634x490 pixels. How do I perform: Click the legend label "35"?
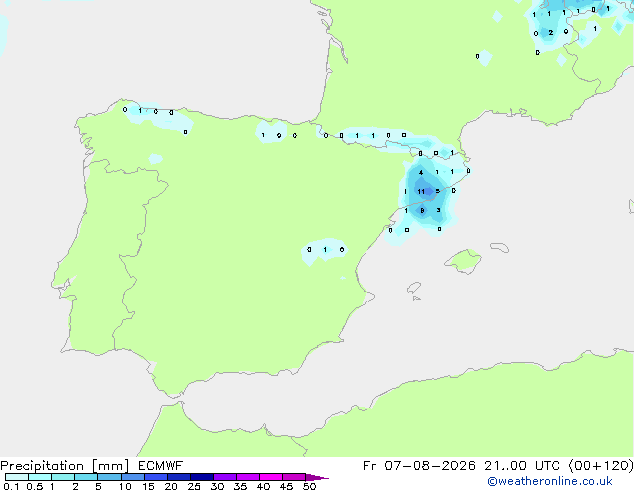[240, 486]
